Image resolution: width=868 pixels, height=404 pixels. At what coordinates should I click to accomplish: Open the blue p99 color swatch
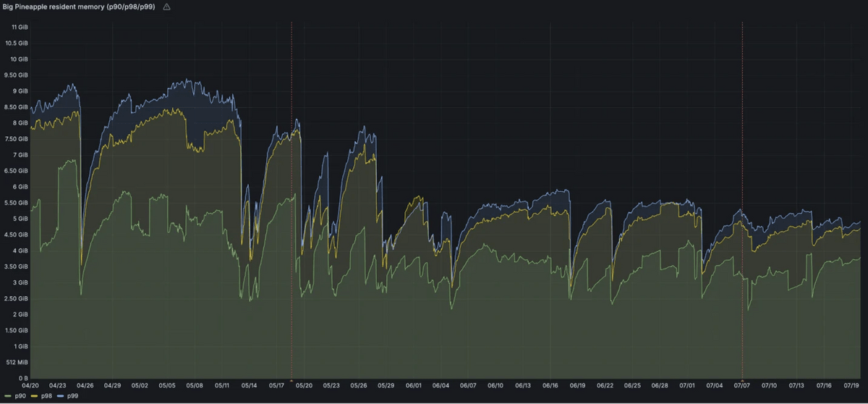pos(61,397)
